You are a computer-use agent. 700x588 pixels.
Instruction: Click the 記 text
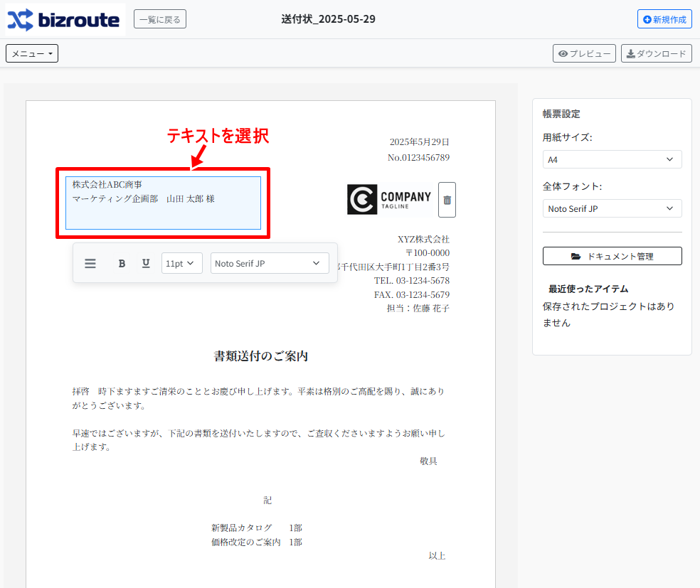pyautogui.click(x=267, y=501)
